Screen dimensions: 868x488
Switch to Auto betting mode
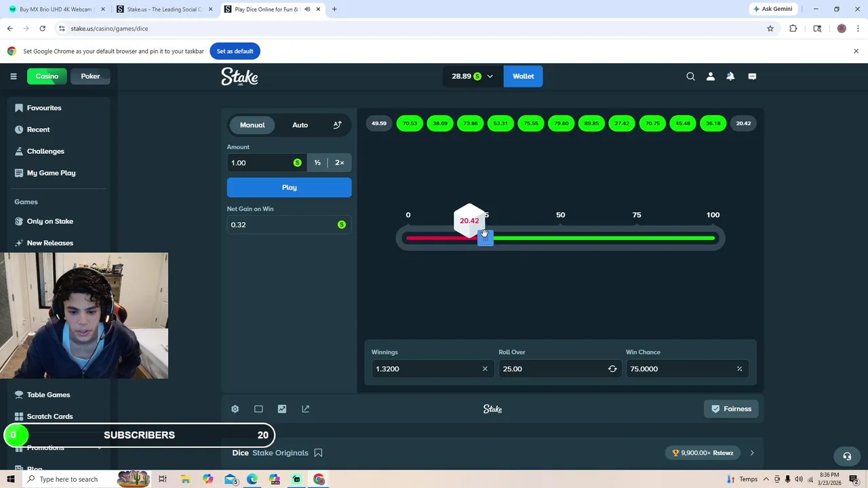click(300, 125)
